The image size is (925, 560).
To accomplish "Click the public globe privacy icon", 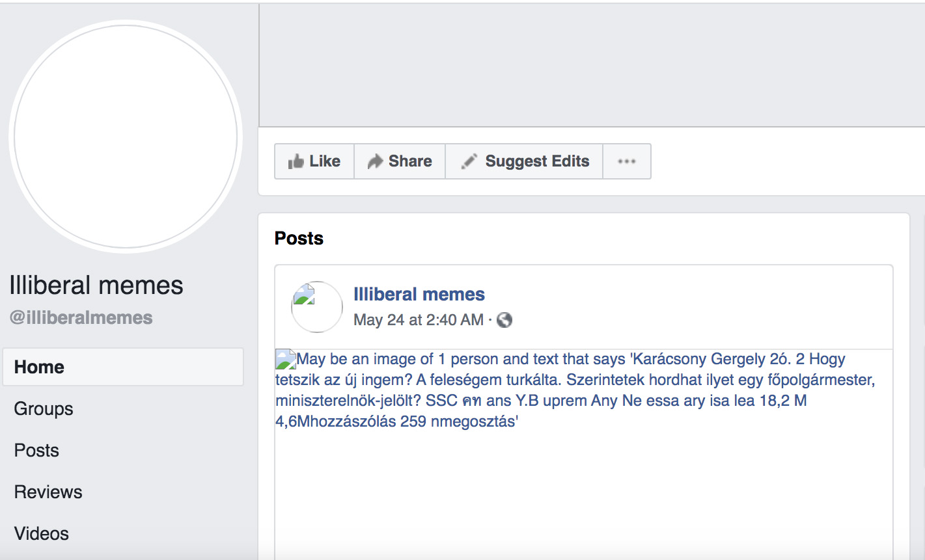I will coord(504,320).
